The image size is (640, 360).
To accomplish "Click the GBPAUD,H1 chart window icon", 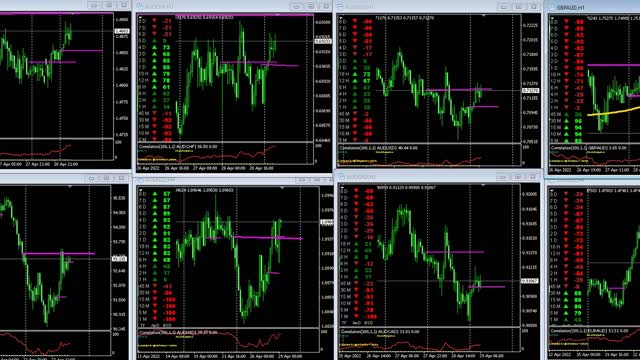I will click(x=552, y=7).
